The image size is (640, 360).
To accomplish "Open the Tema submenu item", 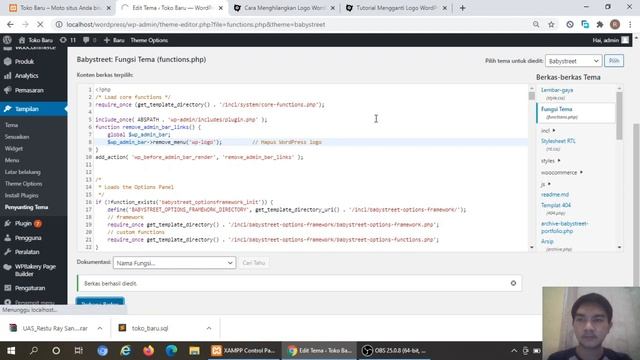I will [11, 125].
